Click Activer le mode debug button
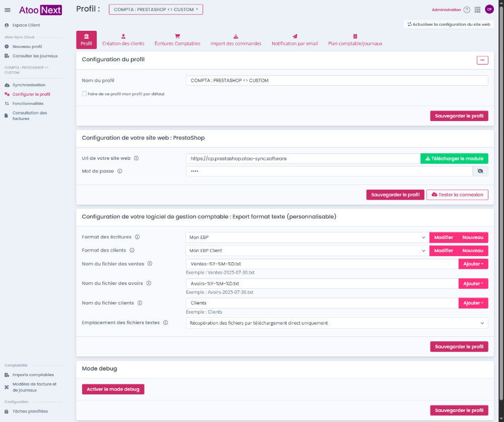 (x=113, y=389)
